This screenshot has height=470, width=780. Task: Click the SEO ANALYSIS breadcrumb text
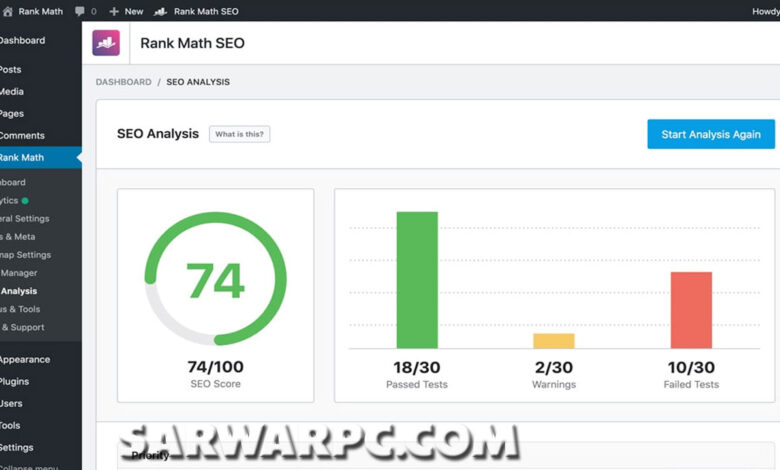tap(198, 82)
